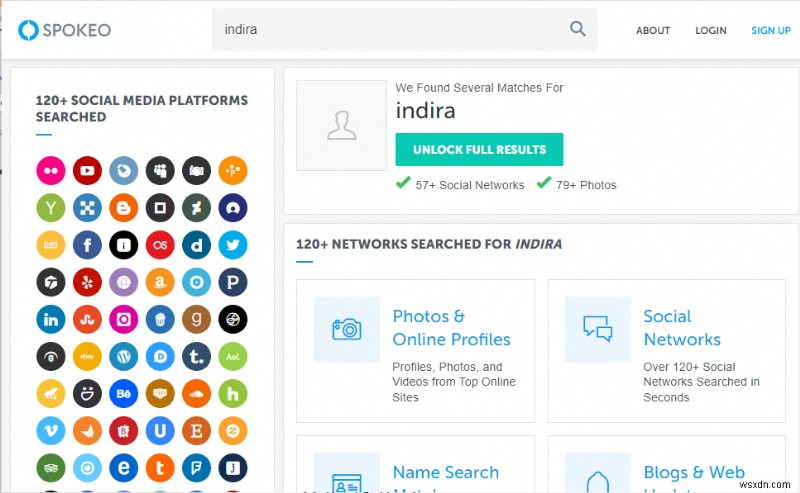Click the chat bubbles Social Networks icon
The image size is (800, 493).
tap(597, 330)
